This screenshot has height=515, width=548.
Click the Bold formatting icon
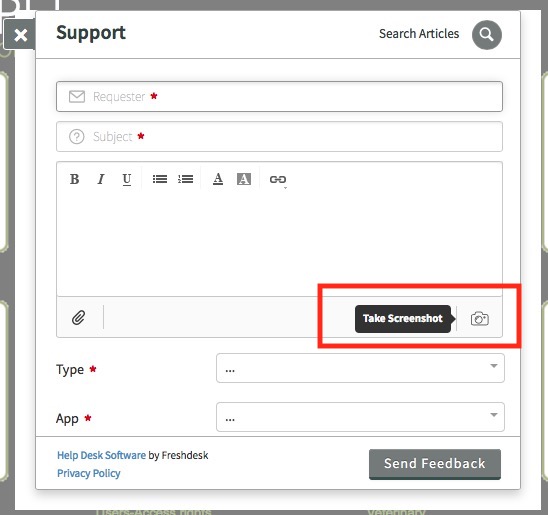pos(74,179)
